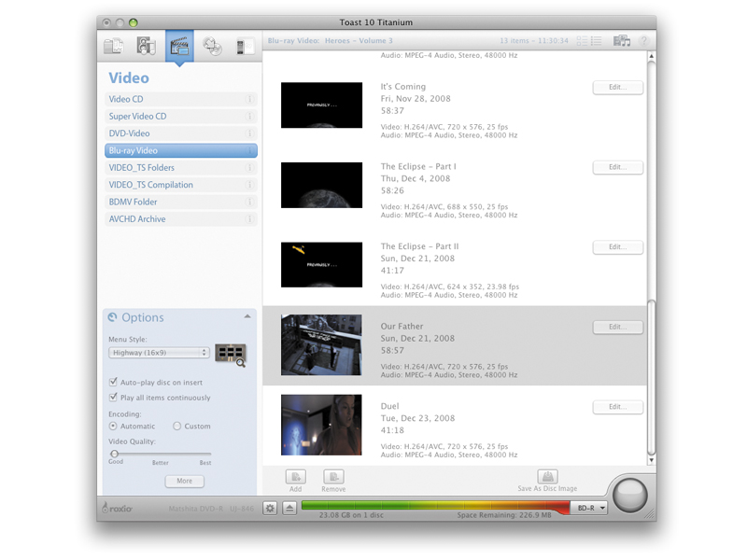This screenshot has width=747, height=560.
Task: Open the Copy disc category icon
Action: tap(212, 46)
